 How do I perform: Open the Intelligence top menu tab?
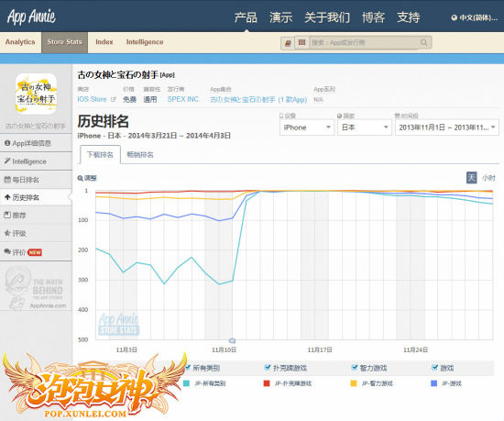pos(145,42)
